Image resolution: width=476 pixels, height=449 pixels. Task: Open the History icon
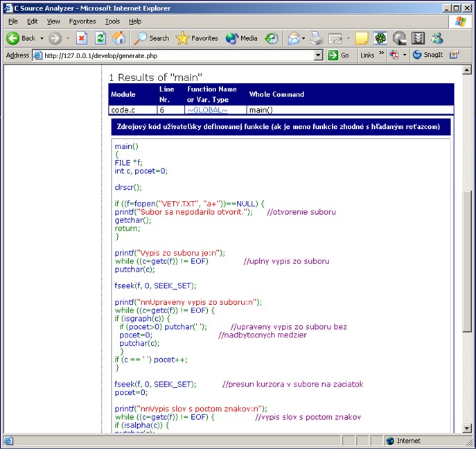click(272, 38)
